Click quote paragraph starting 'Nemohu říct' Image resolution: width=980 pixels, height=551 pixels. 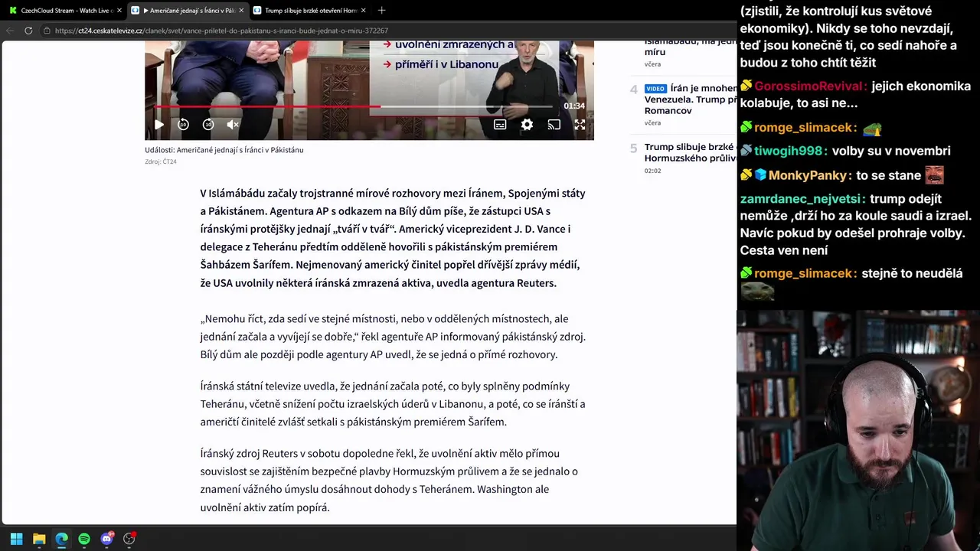(x=393, y=337)
